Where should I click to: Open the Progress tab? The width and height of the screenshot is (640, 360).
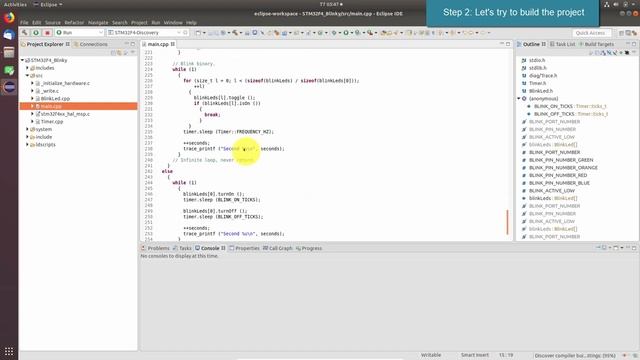click(309, 248)
